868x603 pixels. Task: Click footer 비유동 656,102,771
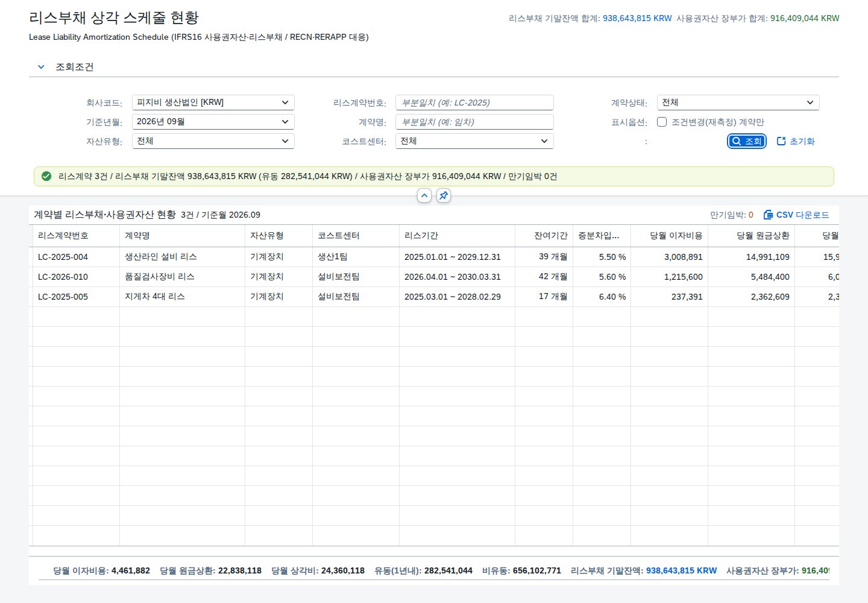(x=521, y=570)
